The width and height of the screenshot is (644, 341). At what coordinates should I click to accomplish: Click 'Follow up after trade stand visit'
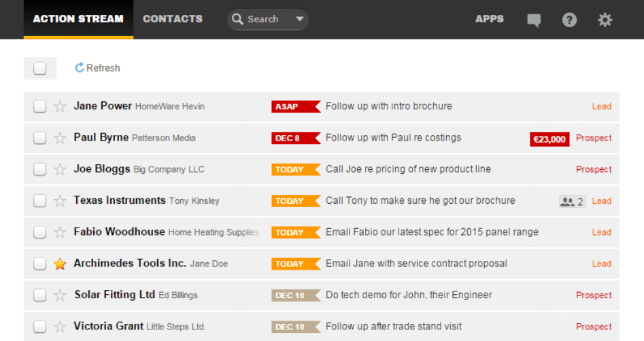pos(394,327)
